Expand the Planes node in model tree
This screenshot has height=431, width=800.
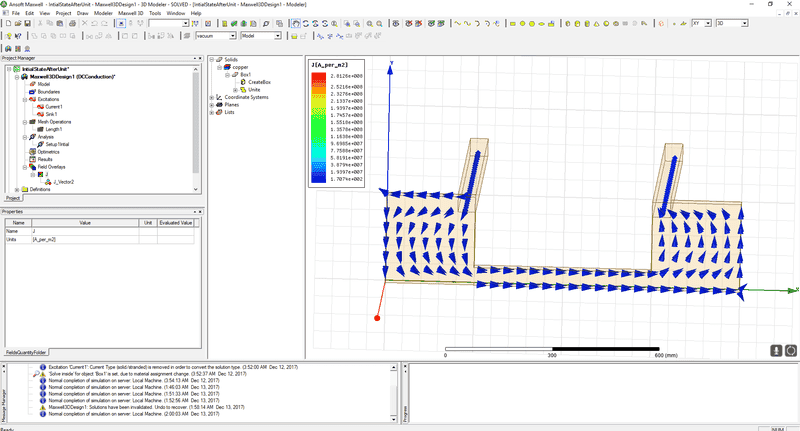(211, 104)
